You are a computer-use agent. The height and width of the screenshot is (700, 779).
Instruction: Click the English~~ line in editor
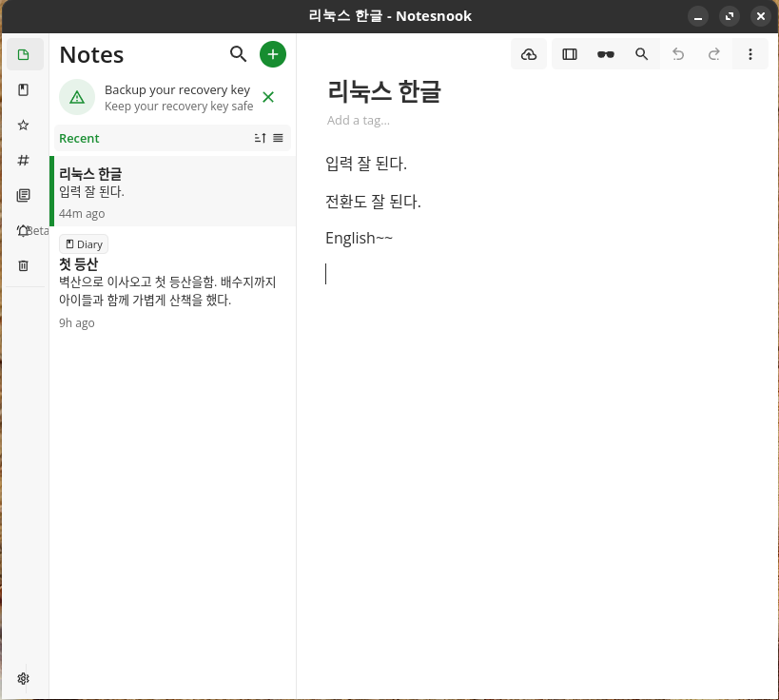[359, 239]
